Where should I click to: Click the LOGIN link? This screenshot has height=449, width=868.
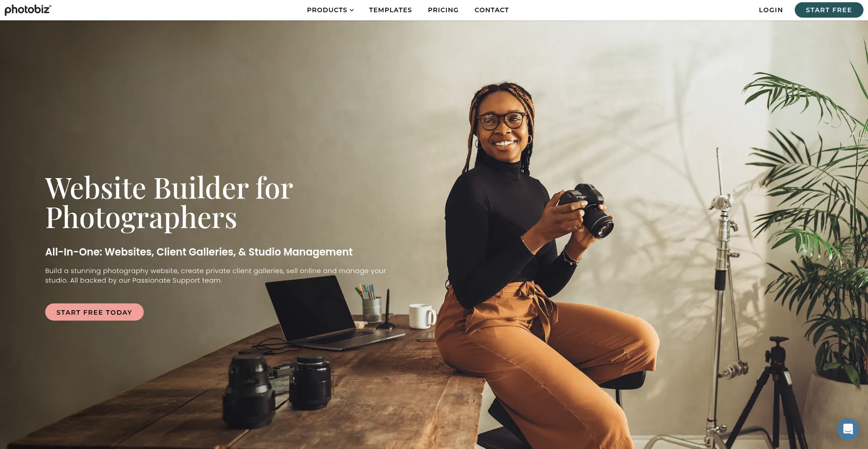(x=771, y=10)
